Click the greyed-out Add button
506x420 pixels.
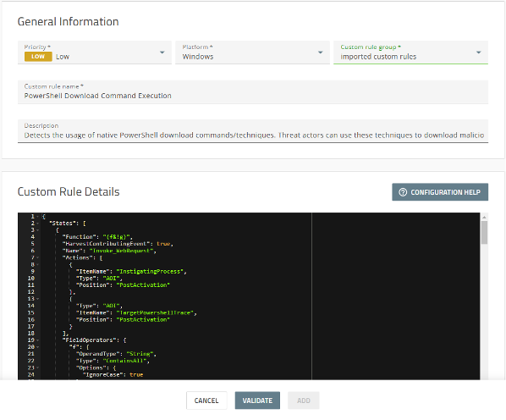(x=303, y=401)
